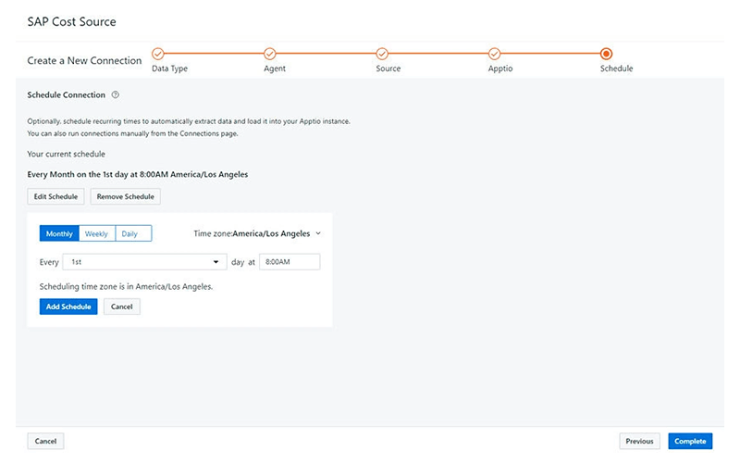Click the Remove Schedule button
The image size is (740, 463).
126,197
